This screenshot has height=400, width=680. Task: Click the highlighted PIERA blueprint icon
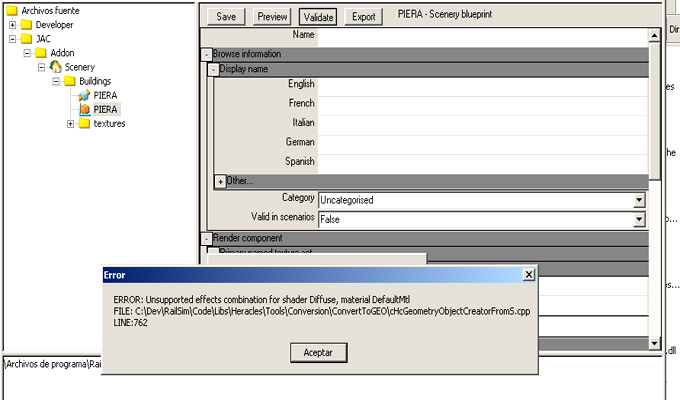pyautogui.click(x=85, y=109)
